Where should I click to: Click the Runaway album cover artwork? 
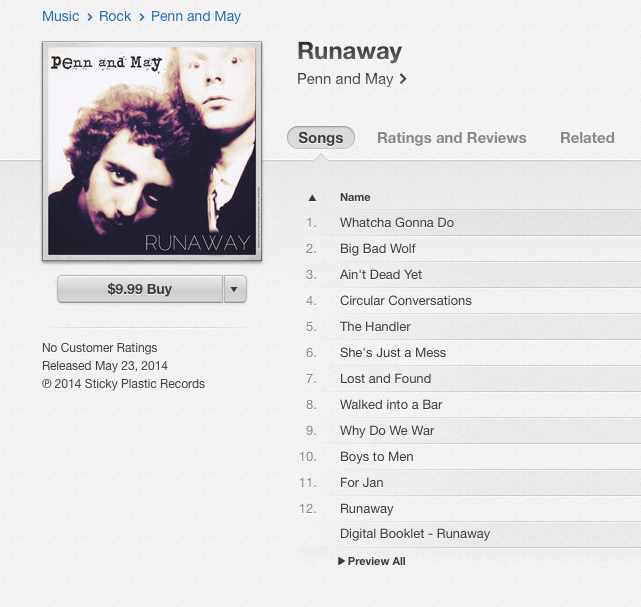[x=152, y=151]
